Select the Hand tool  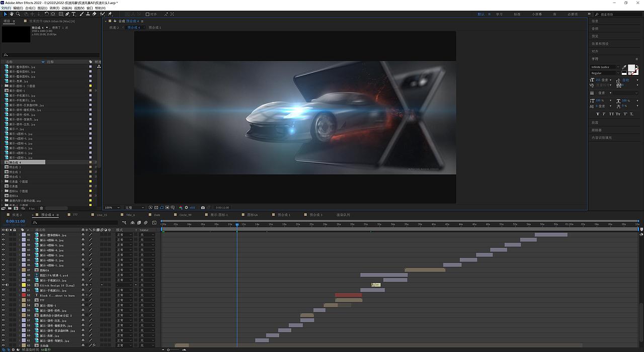12,14
